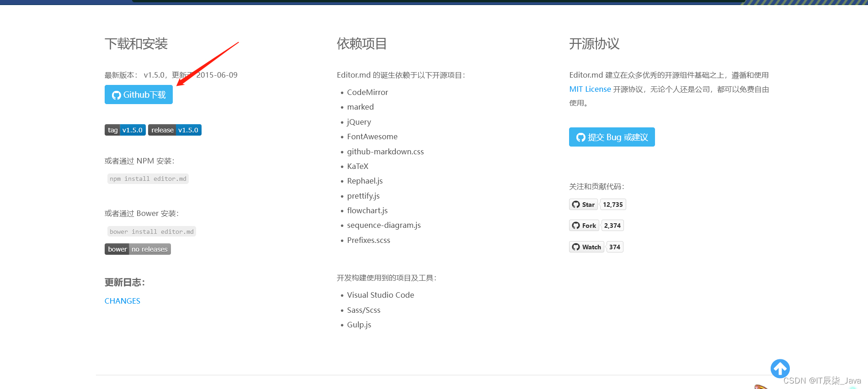Viewport: 868px width, 389px height.
Task: Open the CHANGES changelog link
Action: pyautogui.click(x=122, y=301)
